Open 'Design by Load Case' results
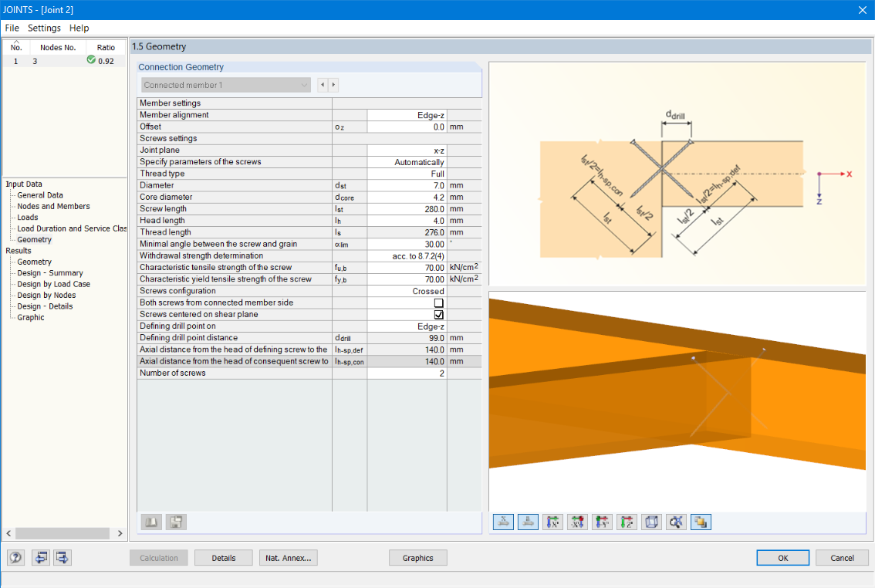The width and height of the screenshot is (875, 588). (53, 285)
